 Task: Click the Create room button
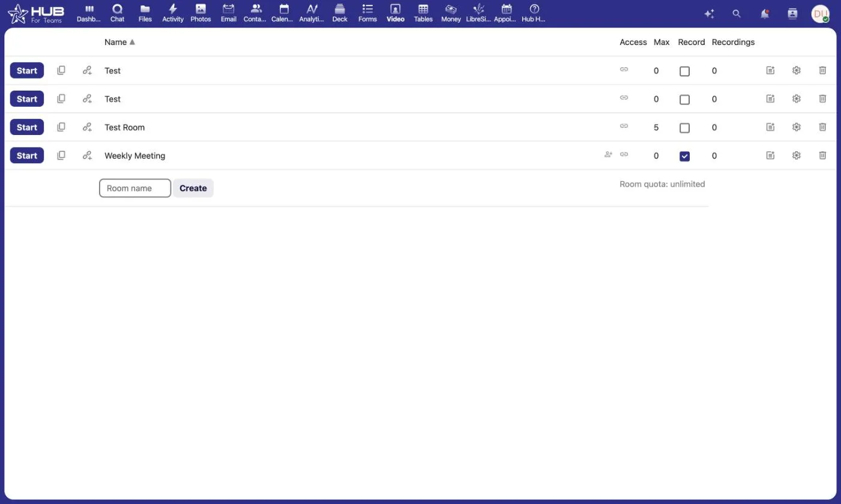coord(193,188)
